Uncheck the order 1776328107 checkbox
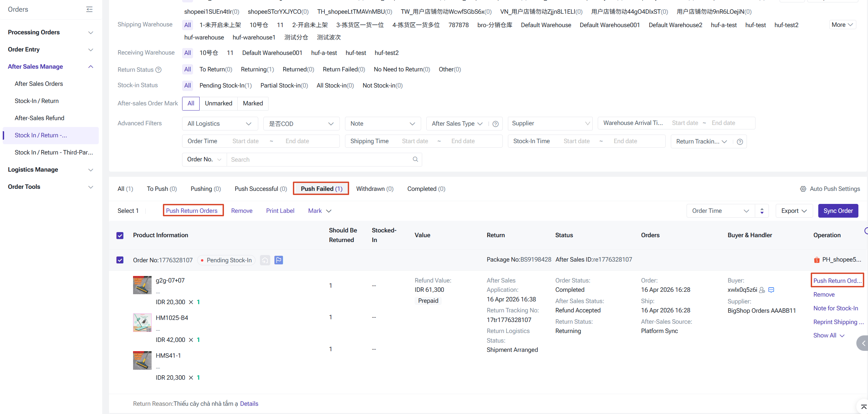This screenshot has width=868, height=414. [120, 260]
